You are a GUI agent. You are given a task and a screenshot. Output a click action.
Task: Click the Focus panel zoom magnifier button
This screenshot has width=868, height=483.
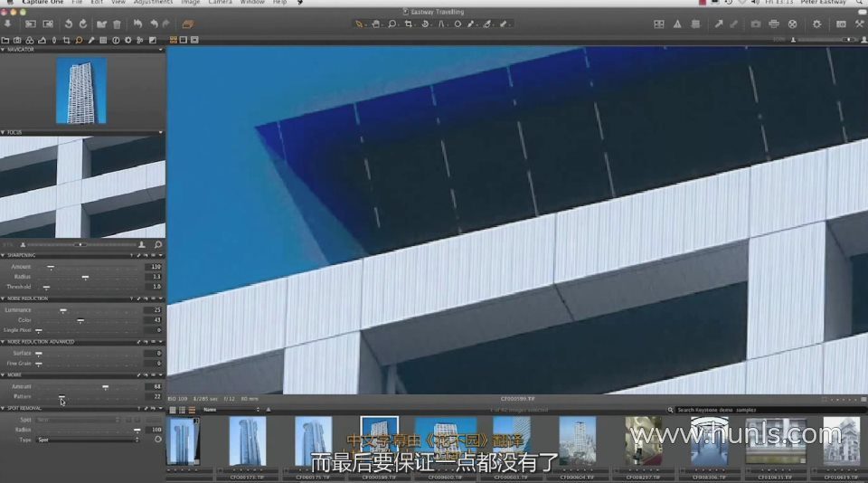(157, 244)
